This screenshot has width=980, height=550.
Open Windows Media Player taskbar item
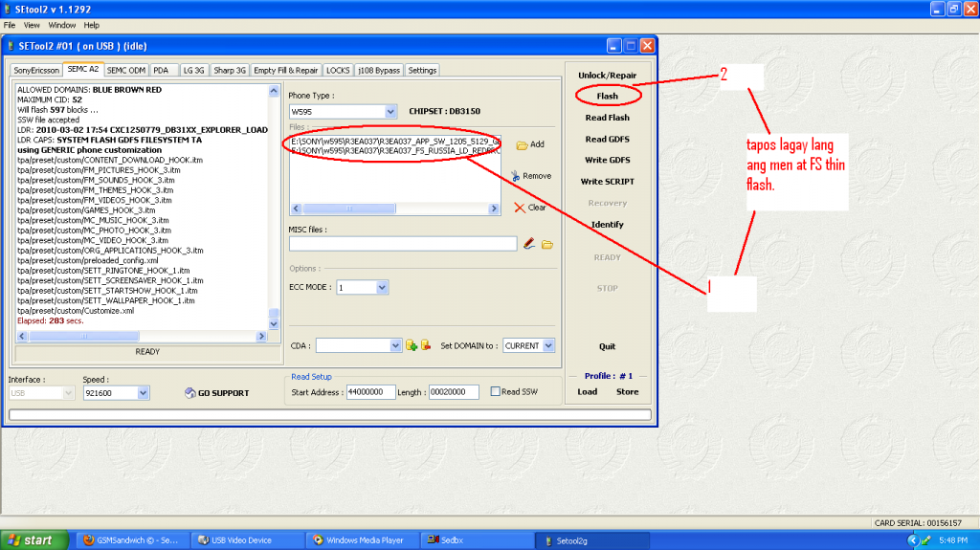(363, 540)
